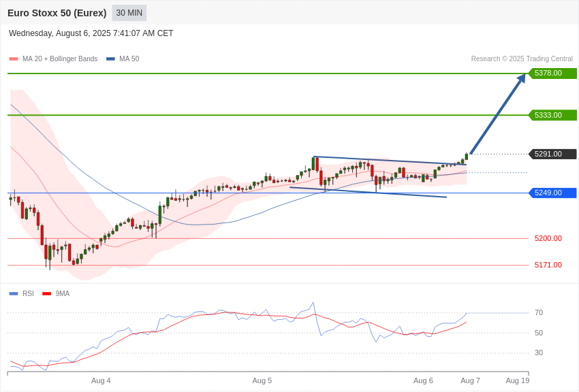579x392 pixels.
Task: Click the MA 20 + Bollinger Bands legend label
Action: pos(60,59)
